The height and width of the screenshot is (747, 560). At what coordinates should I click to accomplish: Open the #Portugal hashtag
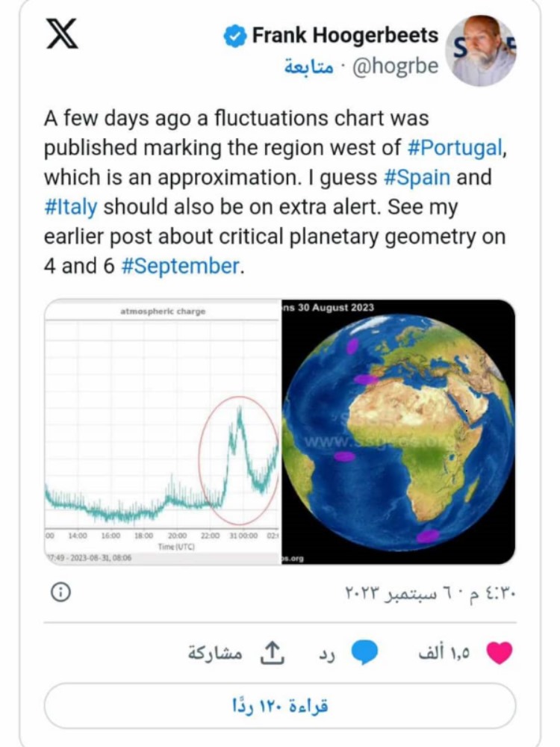click(455, 148)
